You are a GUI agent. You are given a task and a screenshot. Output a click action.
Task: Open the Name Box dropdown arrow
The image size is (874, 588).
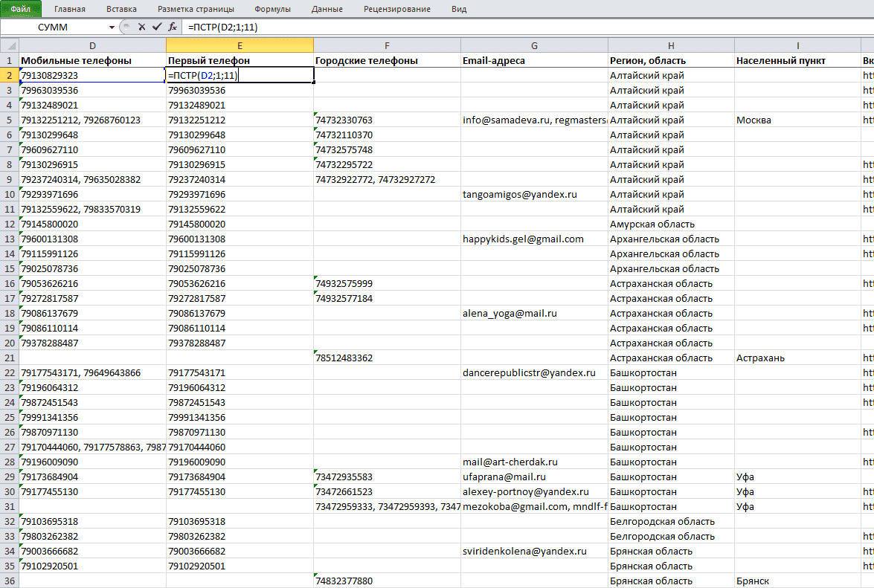112,28
